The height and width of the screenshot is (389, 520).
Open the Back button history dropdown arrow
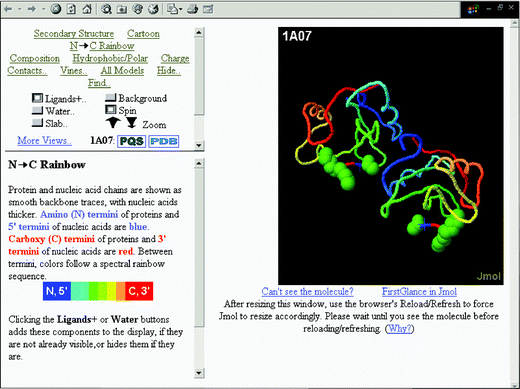tap(20, 9)
